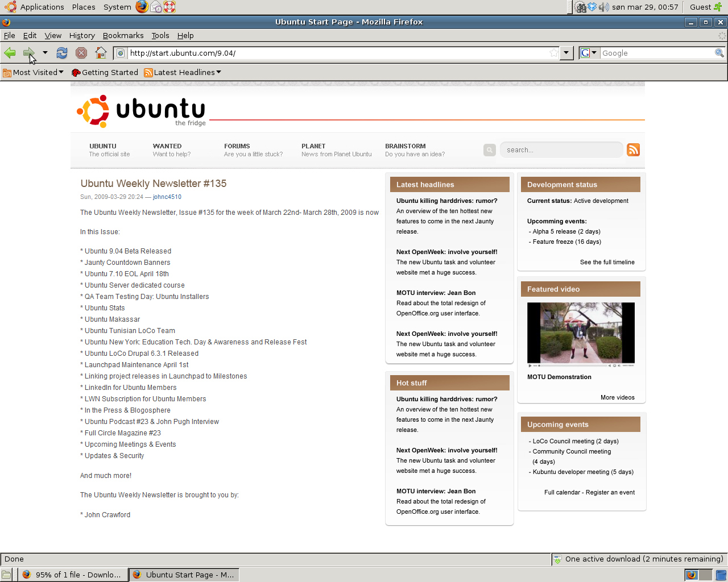Open the View menu
Image resolution: width=728 pixels, height=582 pixels.
coord(53,35)
